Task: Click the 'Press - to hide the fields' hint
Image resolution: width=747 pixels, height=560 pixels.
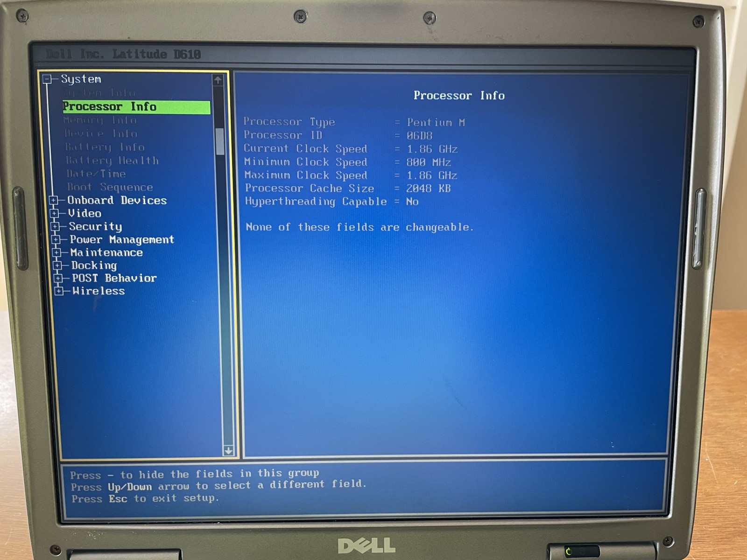Action: coord(195,474)
